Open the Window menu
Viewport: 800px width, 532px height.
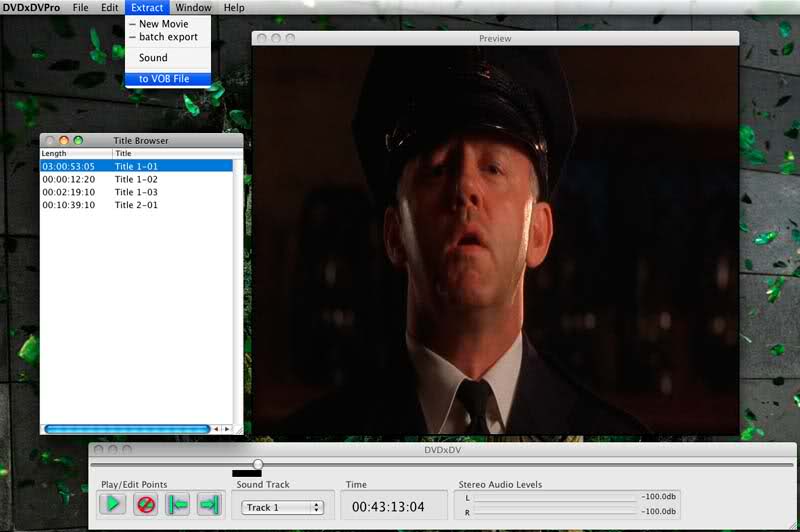point(193,8)
